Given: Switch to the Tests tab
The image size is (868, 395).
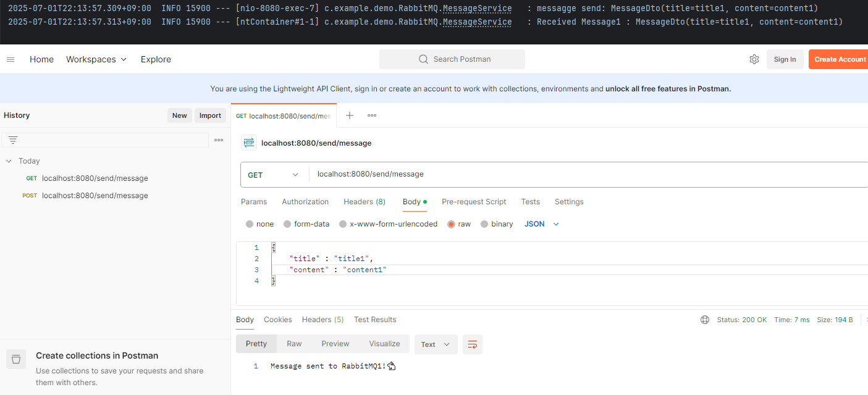Looking at the screenshot, I should click(530, 202).
